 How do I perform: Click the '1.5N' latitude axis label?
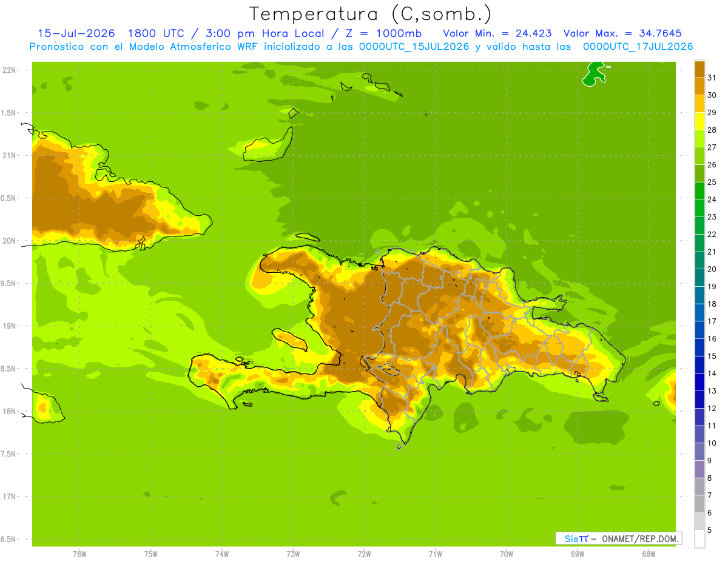[x=9, y=113]
